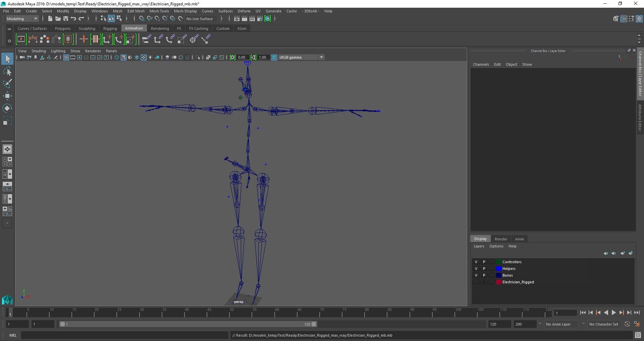This screenshot has height=341, width=644.
Task: Open the No Character Set dropdown
Action: [604, 324]
